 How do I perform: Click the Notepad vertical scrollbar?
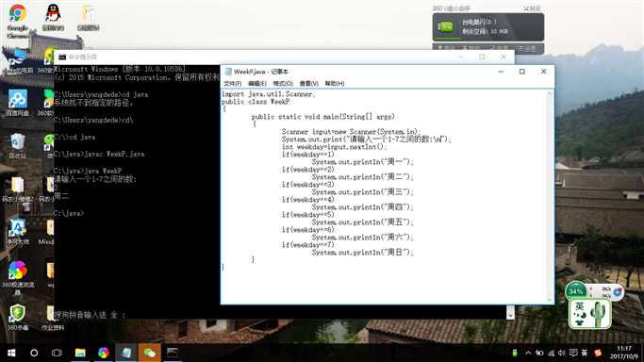tap(550, 197)
